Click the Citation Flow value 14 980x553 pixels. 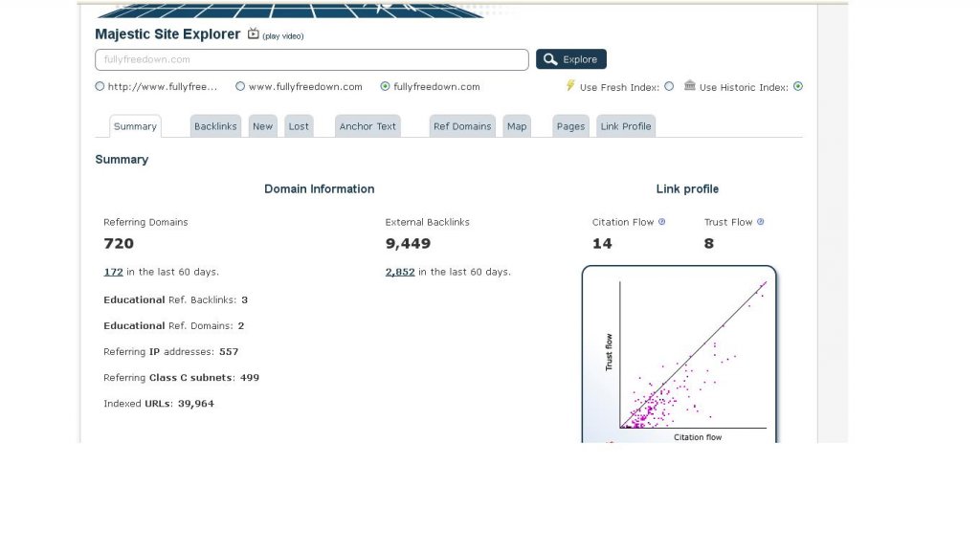pos(603,244)
